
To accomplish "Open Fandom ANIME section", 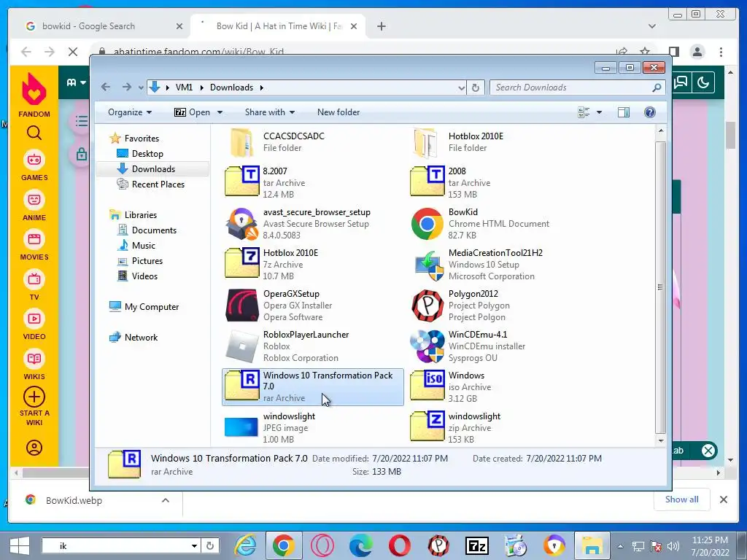I will coord(34,206).
